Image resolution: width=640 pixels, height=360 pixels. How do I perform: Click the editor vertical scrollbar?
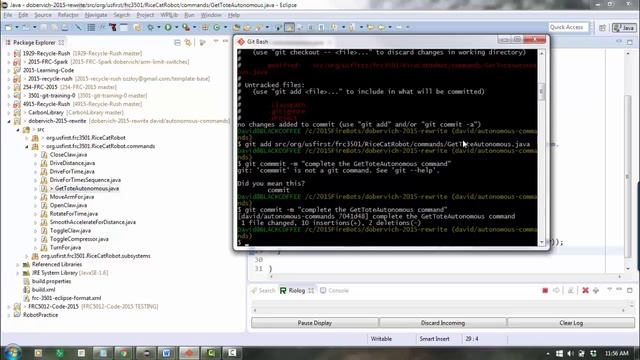628,176
